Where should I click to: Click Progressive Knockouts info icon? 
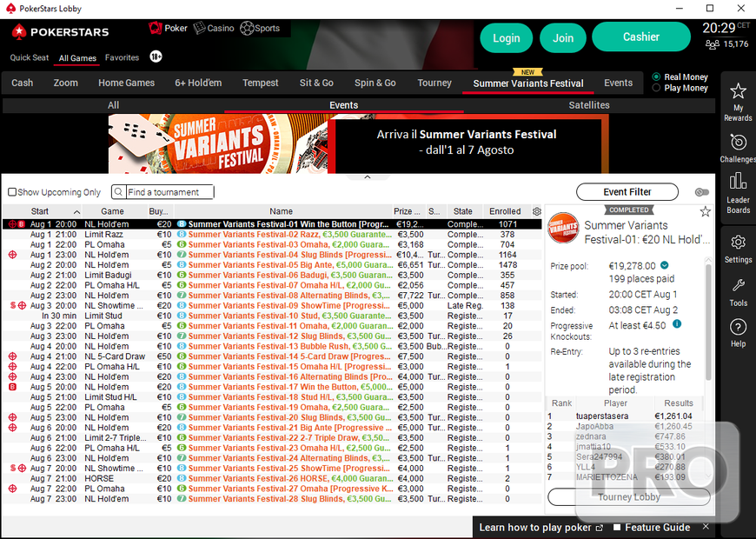[677, 324]
